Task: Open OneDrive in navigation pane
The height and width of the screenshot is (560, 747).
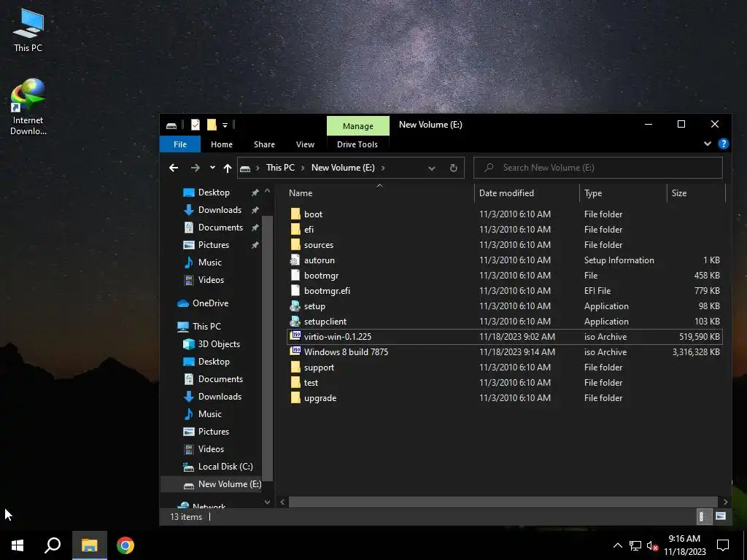Action: pos(210,303)
